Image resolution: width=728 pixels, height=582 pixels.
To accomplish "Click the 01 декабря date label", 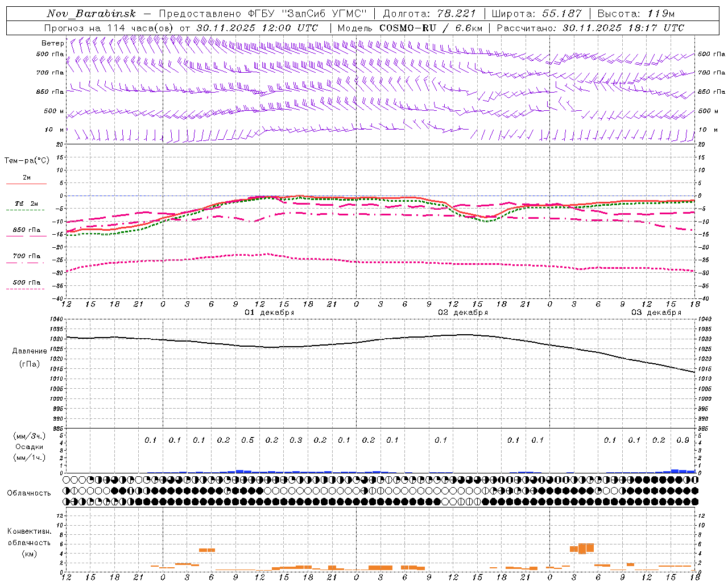I will click(270, 313).
